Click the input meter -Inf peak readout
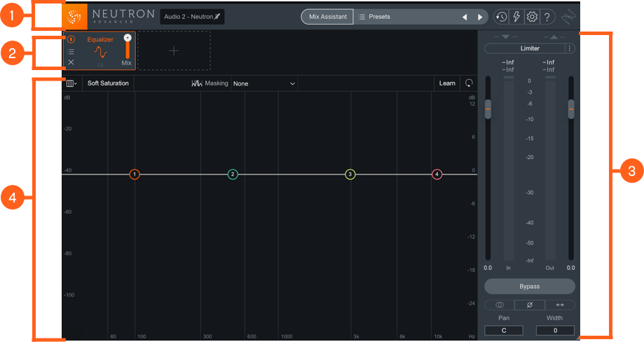644x342 pixels. coord(508,62)
